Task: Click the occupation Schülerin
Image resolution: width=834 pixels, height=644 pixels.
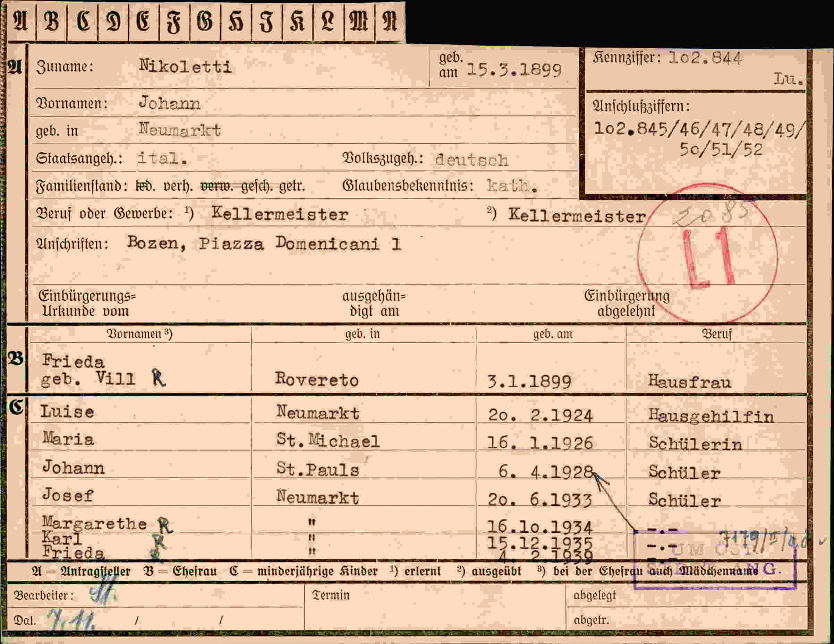Action: tap(695, 443)
